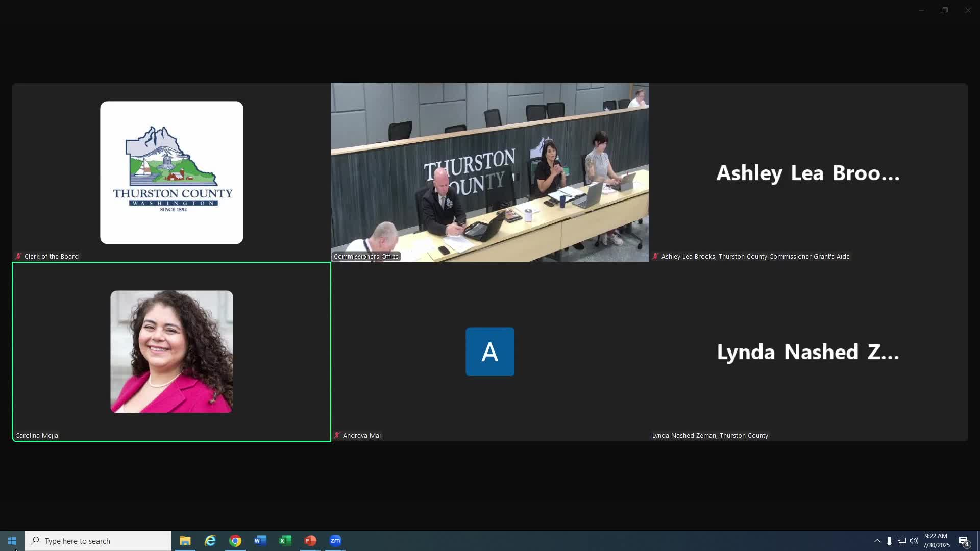980x551 pixels.
Task: Click the microphone system tray icon
Action: pos(889,541)
